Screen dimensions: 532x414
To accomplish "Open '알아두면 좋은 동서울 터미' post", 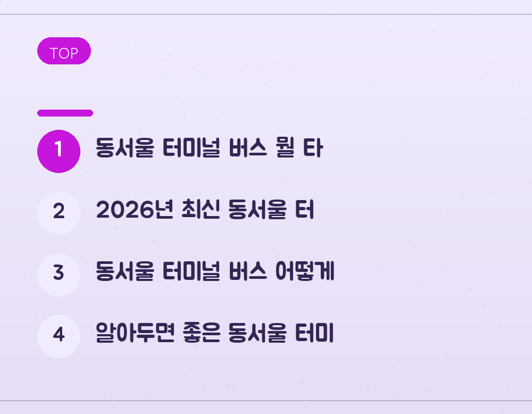I will pos(215,333).
